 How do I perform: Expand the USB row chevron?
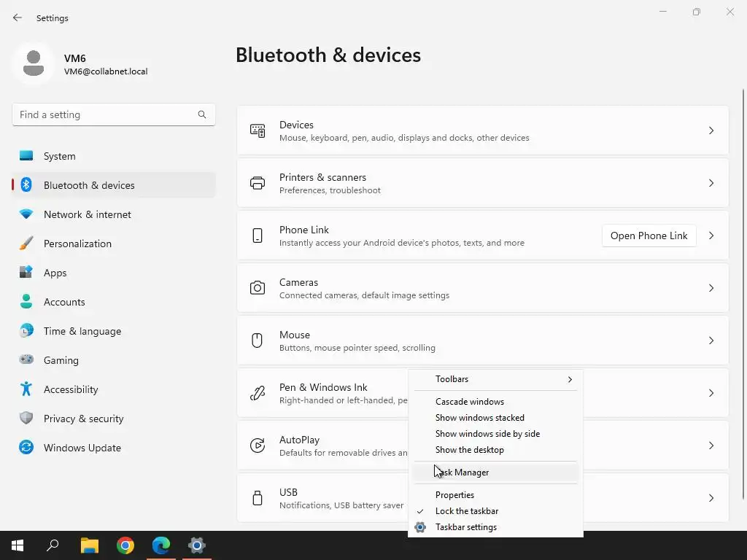711,497
